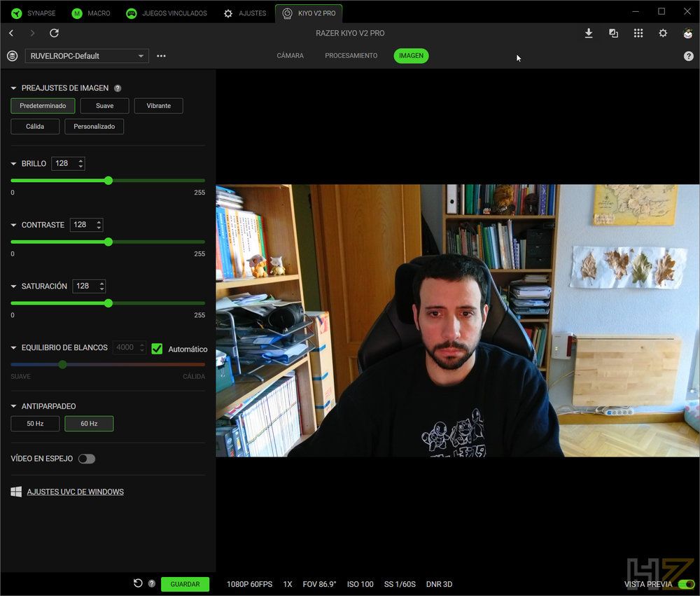Select the Vibrante preset
The width and height of the screenshot is (700, 596).
coord(158,106)
